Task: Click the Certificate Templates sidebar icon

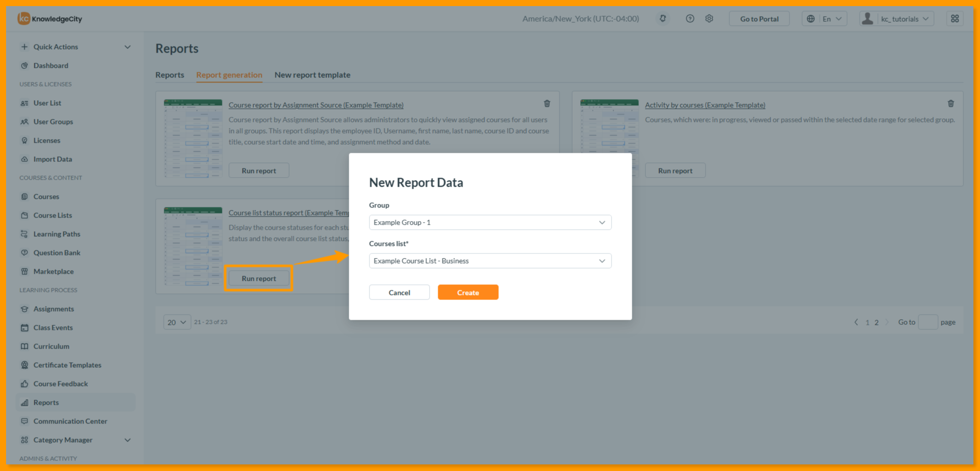Action: [24, 365]
